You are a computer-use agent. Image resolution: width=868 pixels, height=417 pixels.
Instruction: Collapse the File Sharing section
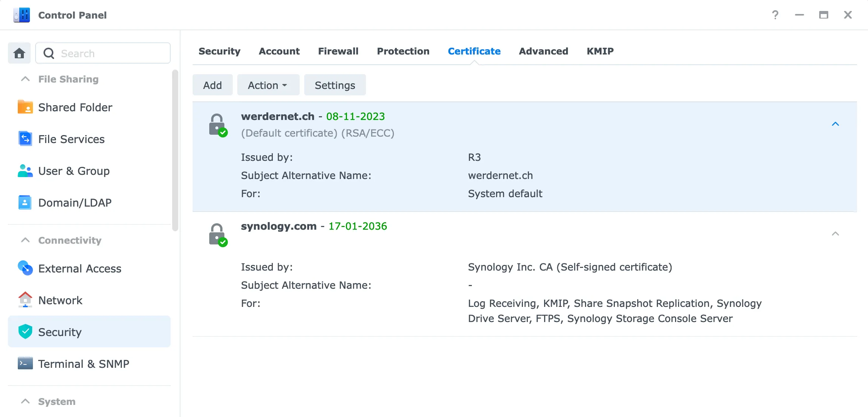coord(25,79)
